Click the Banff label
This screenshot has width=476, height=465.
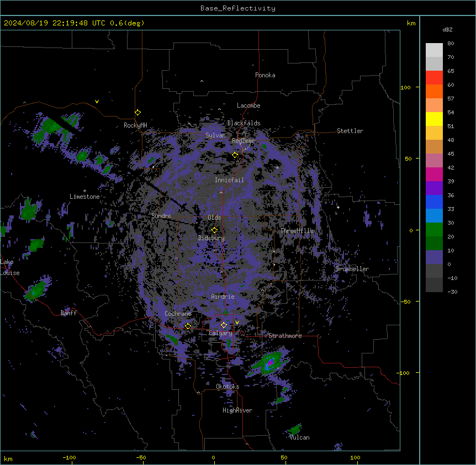coord(68,313)
